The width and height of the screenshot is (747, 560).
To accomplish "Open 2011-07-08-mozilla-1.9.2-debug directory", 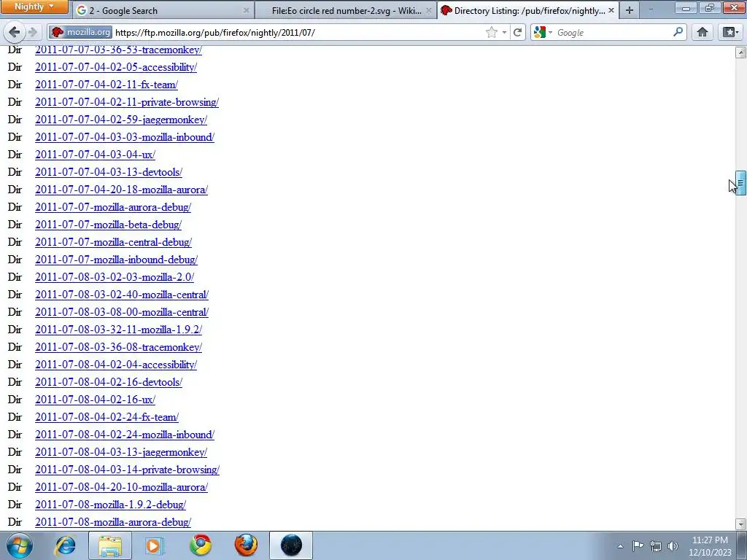I will (111, 505).
